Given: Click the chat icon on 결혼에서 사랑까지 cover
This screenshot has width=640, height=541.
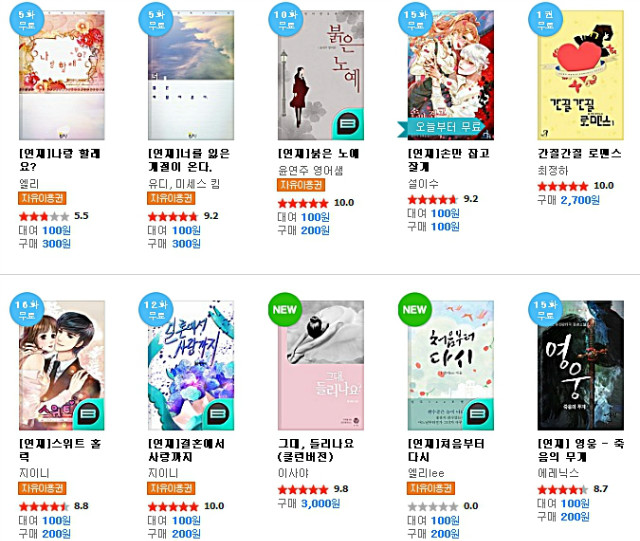Looking at the screenshot, I should (218, 414).
